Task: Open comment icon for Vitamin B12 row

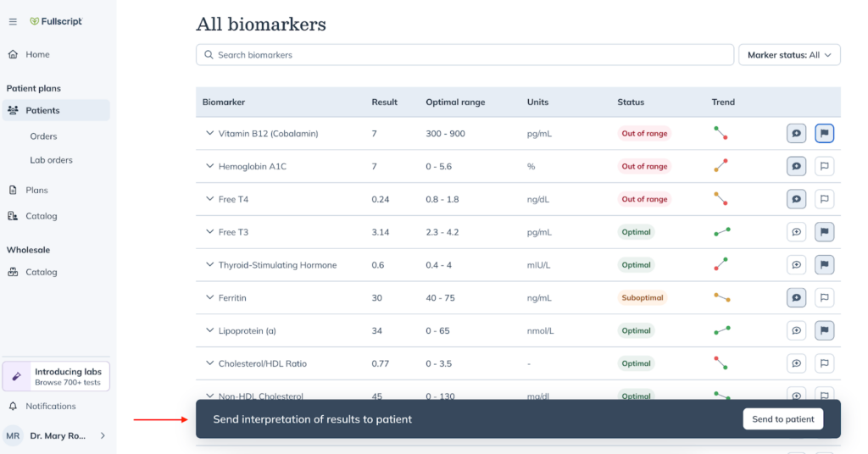Action: click(796, 133)
